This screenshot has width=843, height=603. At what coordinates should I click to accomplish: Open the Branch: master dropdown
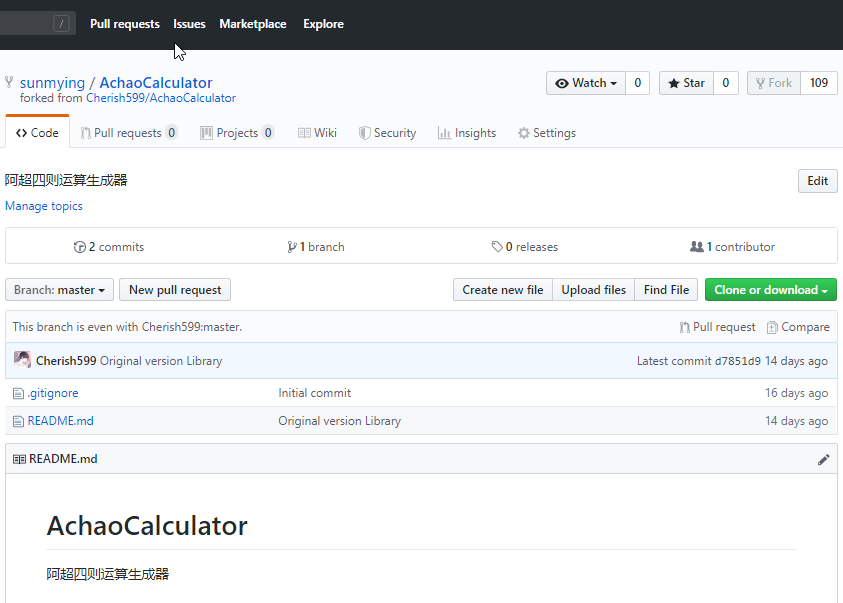click(59, 290)
